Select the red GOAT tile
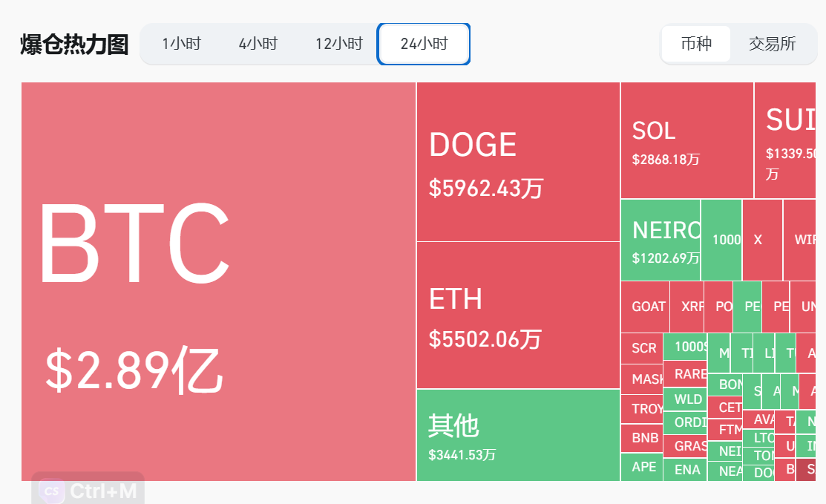This screenshot has width=826, height=504. 645,307
